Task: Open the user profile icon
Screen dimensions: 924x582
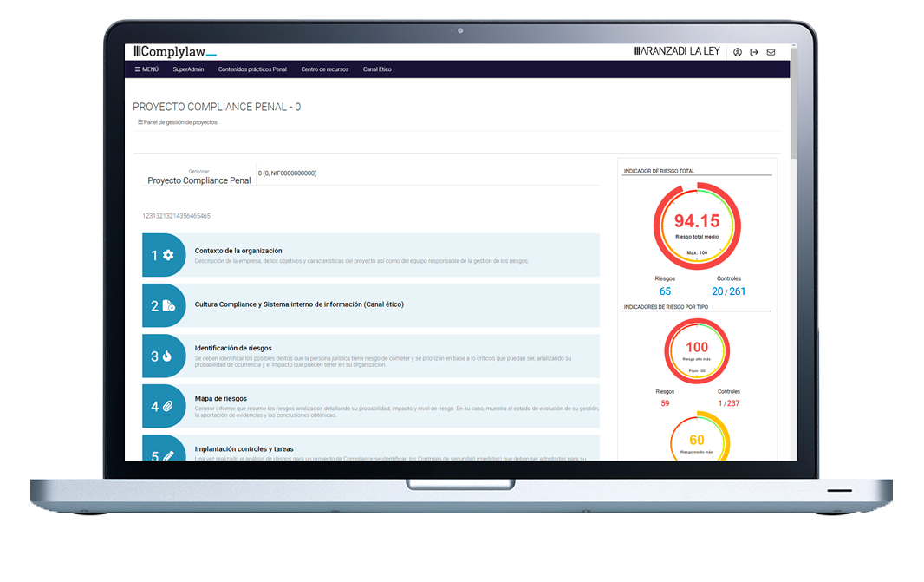Action: (x=738, y=52)
